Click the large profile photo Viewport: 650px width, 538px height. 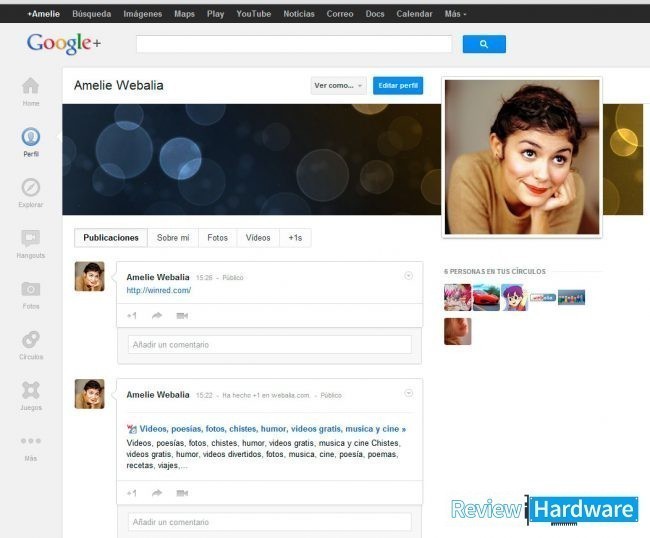pyautogui.click(x=521, y=157)
